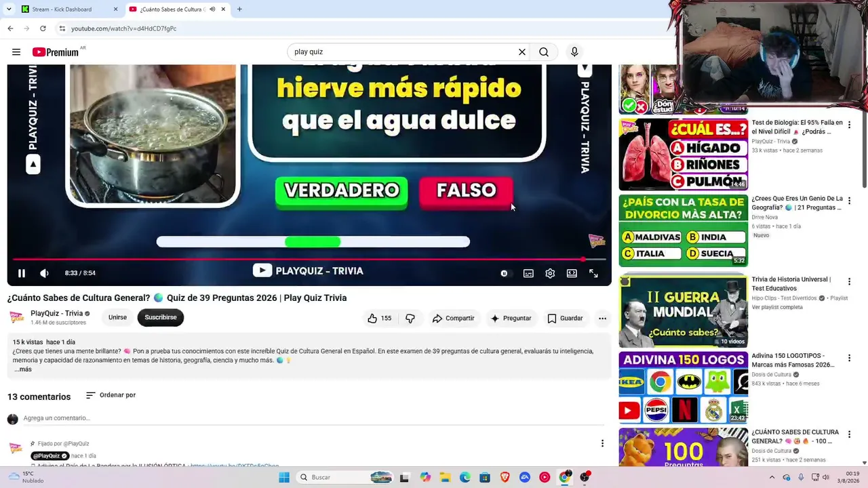868x488 pixels.
Task: Open options for ¿CUÁNTO SABES DE CULTURA GENERAL? video
Action: [849, 434]
